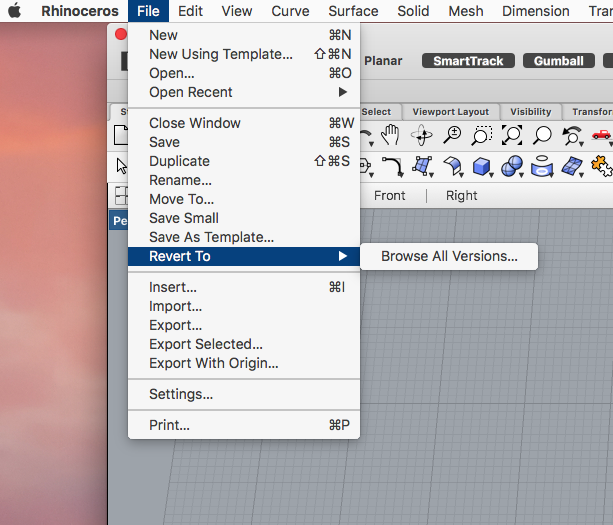Select New from the File menu

coord(244,35)
